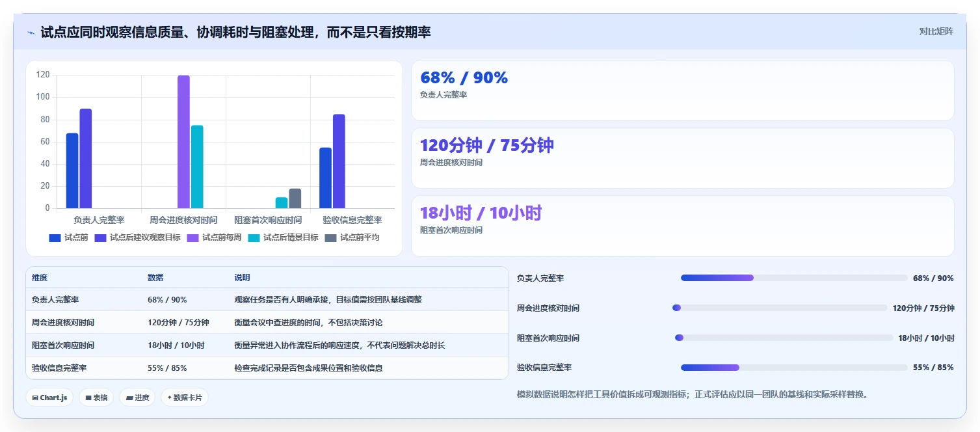The width and height of the screenshot is (980, 432).
Task: Click the 18小时 / 10小时 stat card value
Action: pos(481,213)
